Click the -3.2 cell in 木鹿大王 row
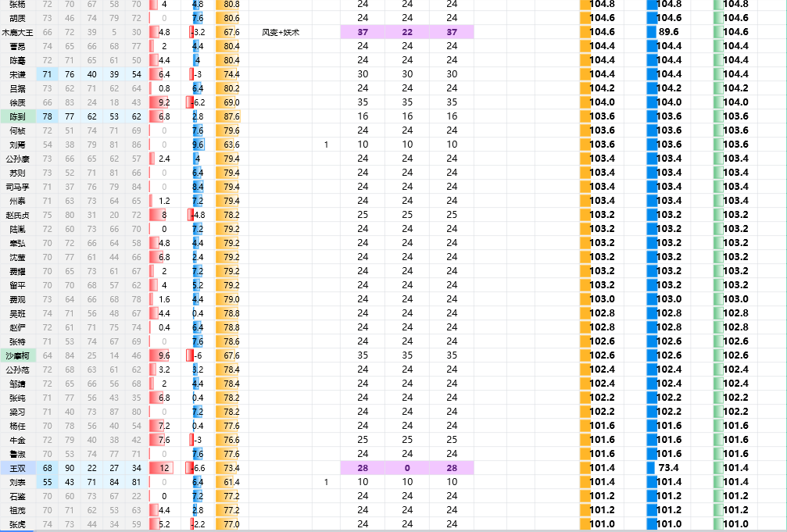 pos(198,32)
